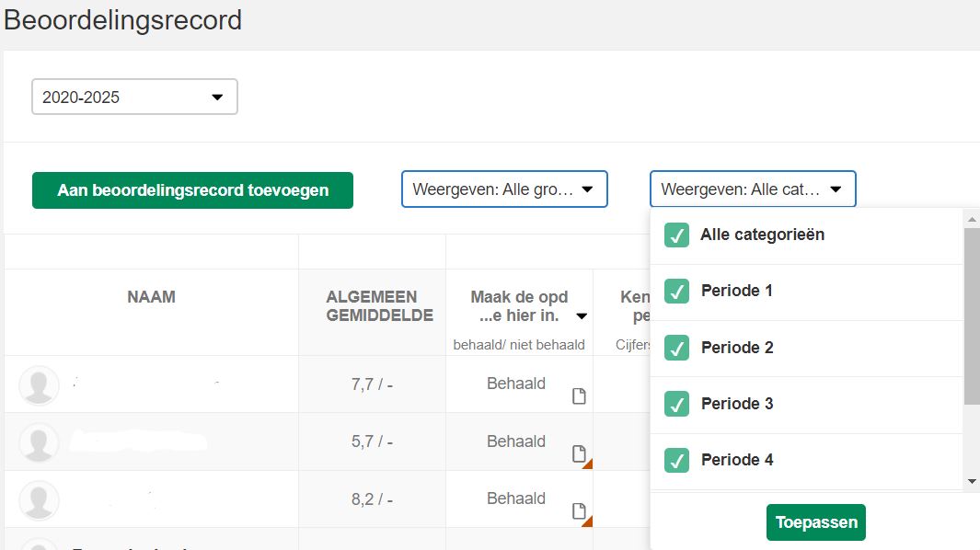Expand the Maak de opd column menu arrow
The width and height of the screenshot is (980, 550).
click(x=582, y=316)
